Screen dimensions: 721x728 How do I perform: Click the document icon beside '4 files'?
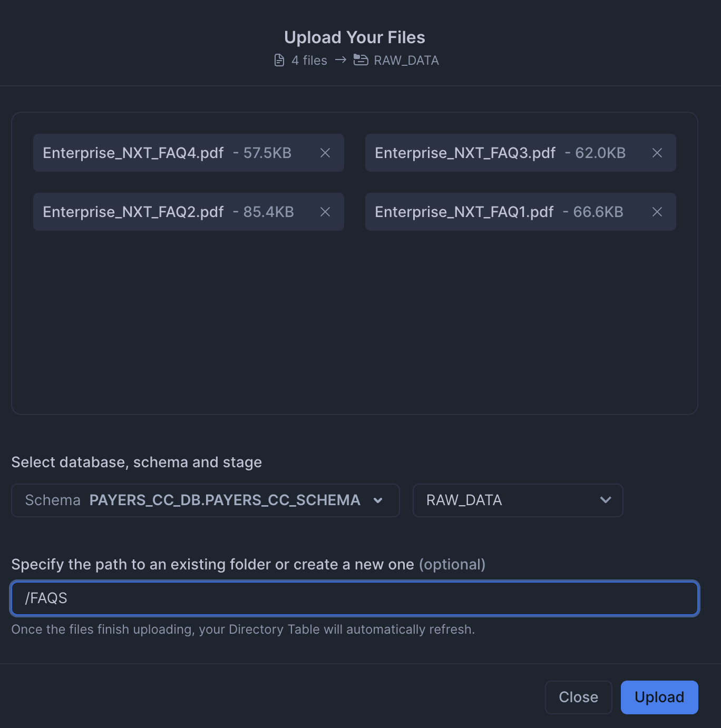[280, 60]
